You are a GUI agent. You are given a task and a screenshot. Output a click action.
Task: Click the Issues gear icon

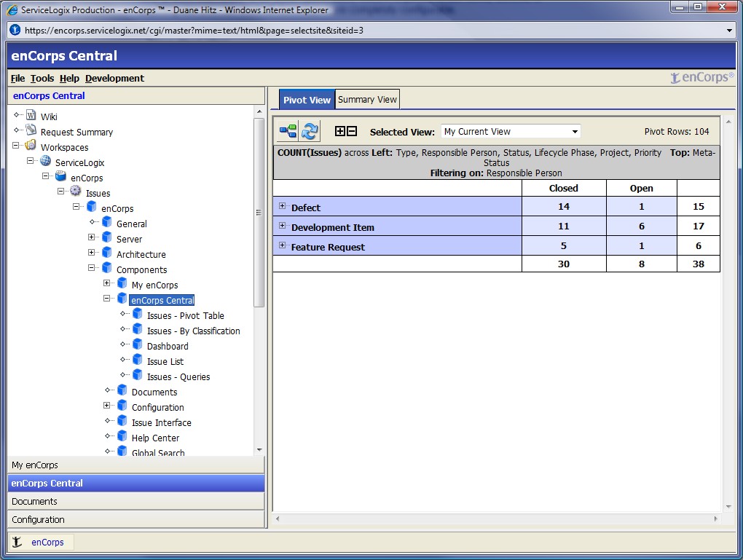(76, 191)
